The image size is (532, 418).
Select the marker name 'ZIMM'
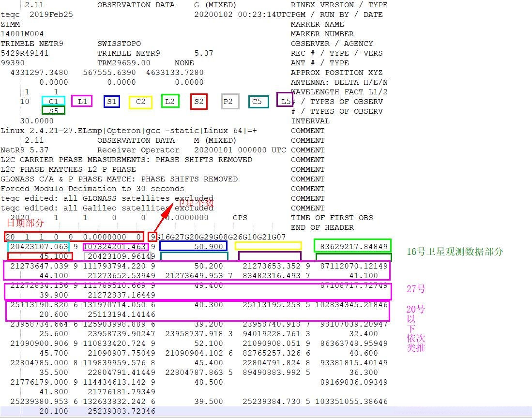[x=10, y=24]
